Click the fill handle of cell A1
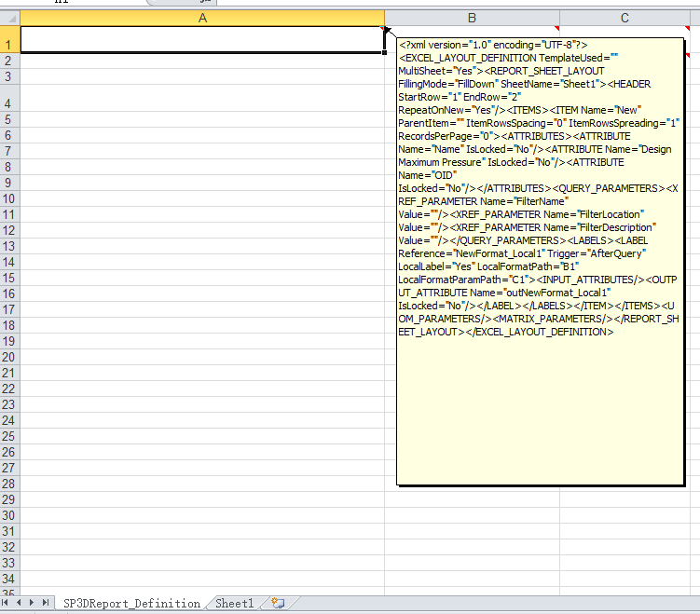700x614 pixels. click(x=384, y=53)
